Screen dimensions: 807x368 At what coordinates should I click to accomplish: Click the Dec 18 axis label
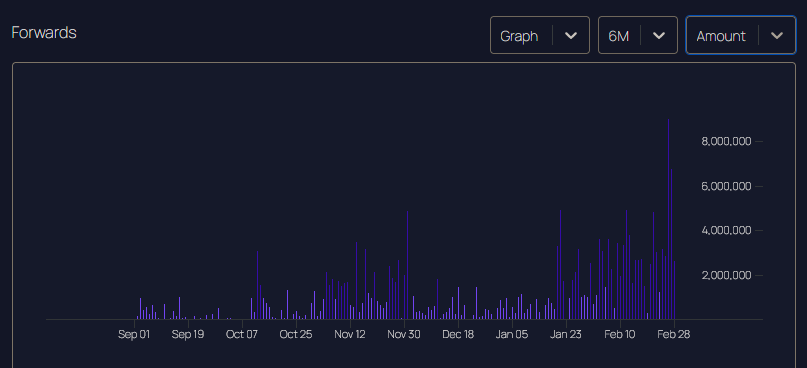pos(458,335)
